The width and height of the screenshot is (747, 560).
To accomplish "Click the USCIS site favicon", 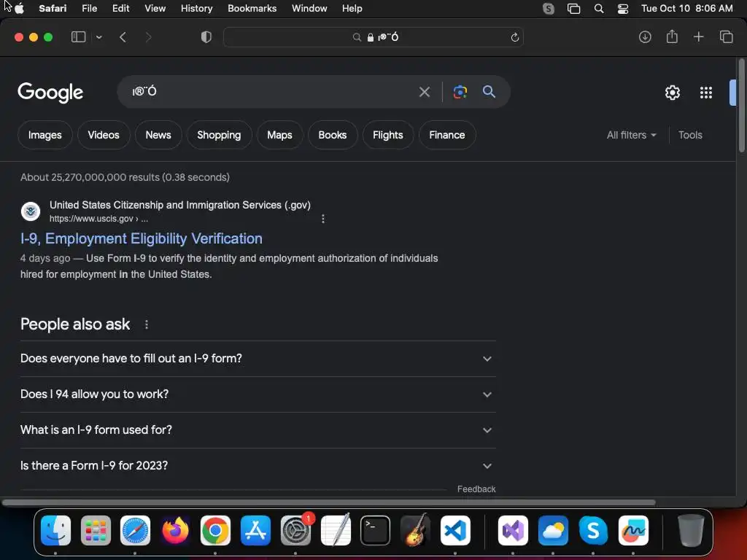I will click(31, 211).
